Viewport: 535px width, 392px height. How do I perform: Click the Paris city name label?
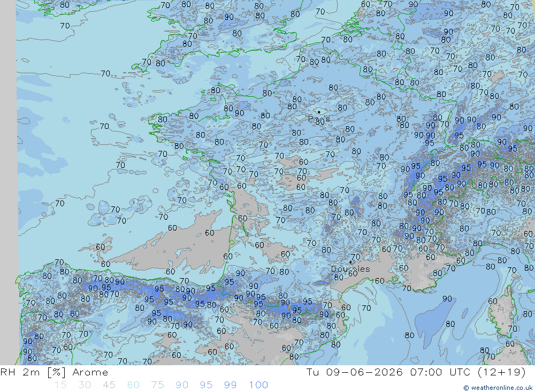(x=319, y=119)
